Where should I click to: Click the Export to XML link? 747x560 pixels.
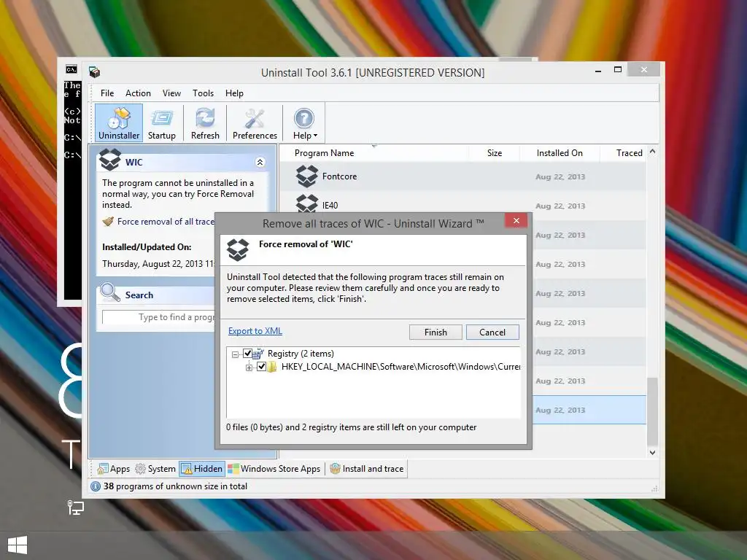click(255, 331)
